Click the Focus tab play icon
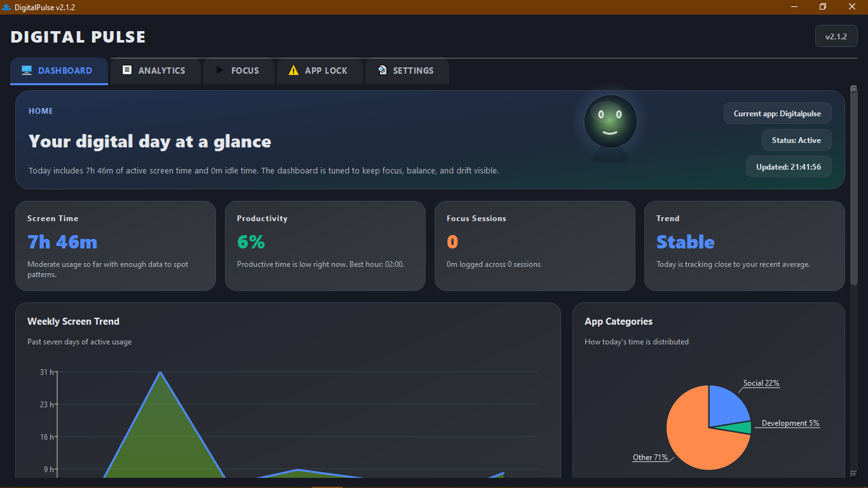 (x=220, y=70)
